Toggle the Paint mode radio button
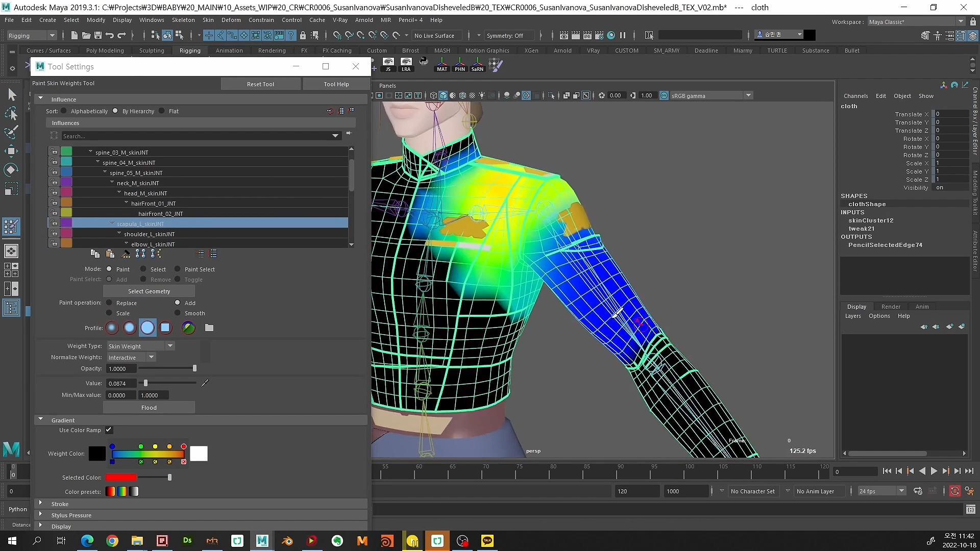The height and width of the screenshot is (551, 980). (x=109, y=268)
